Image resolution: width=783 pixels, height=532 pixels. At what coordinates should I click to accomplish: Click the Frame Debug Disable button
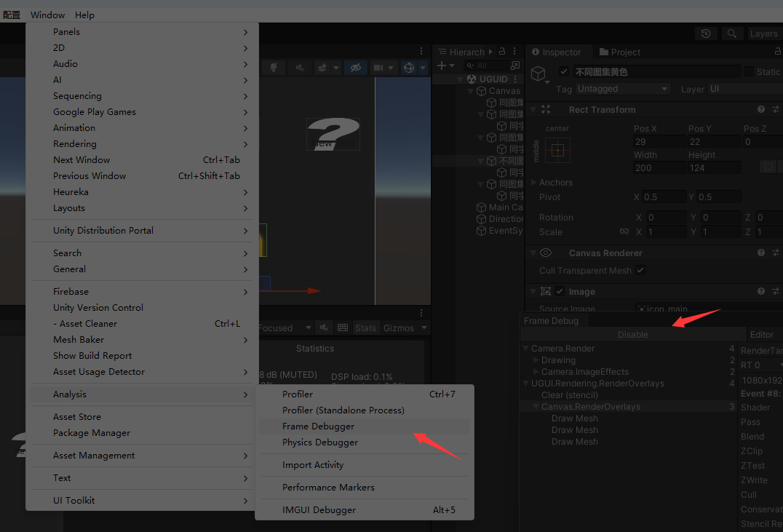click(632, 335)
